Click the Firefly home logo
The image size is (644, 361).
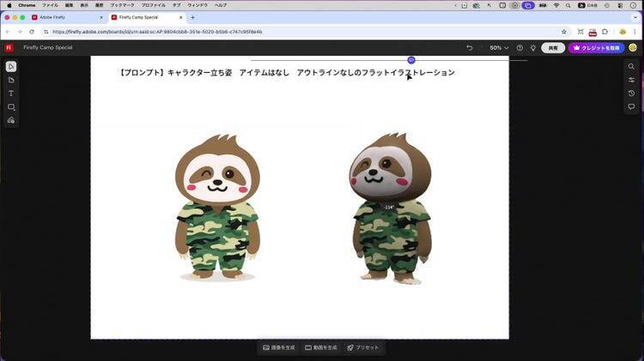click(x=9, y=47)
